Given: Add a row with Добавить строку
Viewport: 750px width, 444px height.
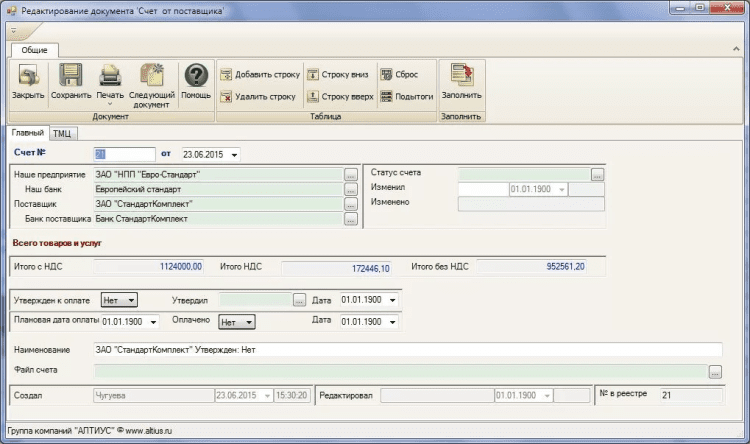Looking at the screenshot, I should coord(259,75).
